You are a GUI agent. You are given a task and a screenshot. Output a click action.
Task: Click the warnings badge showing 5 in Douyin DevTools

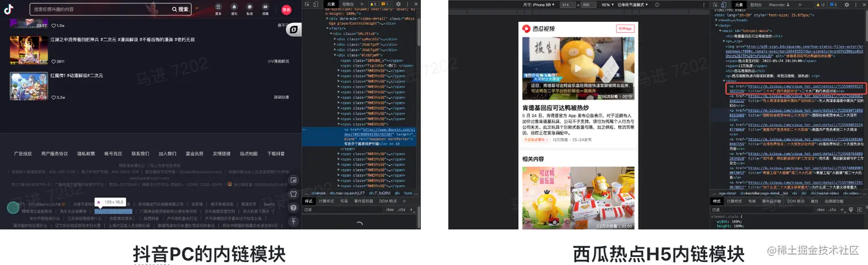pyautogui.click(x=373, y=4)
